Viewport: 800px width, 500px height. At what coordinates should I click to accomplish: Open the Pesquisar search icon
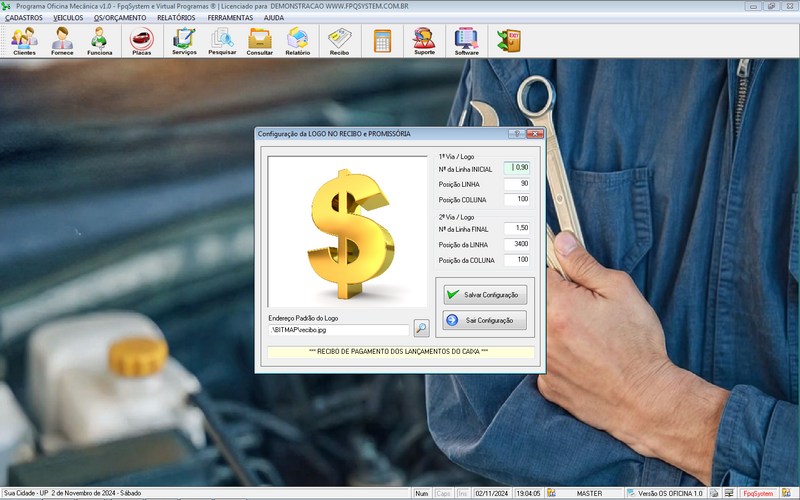222,41
